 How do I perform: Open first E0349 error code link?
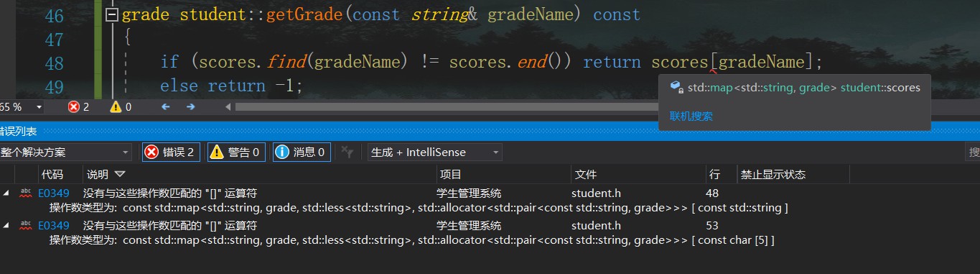click(53, 193)
